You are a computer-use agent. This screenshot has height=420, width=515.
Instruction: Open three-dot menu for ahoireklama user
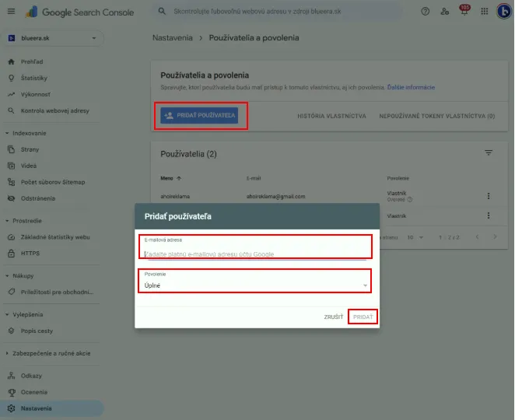click(489, 197)
